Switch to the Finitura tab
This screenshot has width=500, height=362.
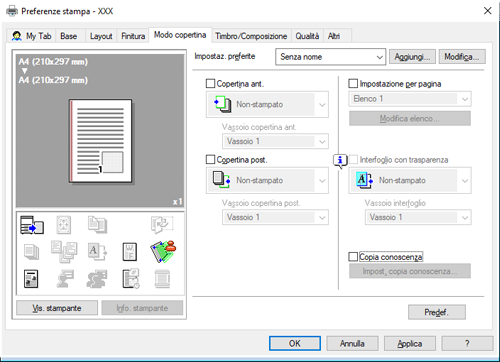(x=133, y=36)
